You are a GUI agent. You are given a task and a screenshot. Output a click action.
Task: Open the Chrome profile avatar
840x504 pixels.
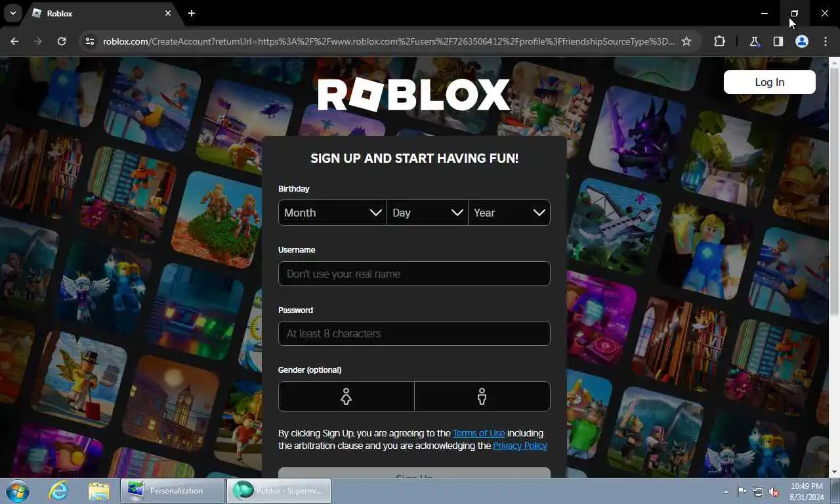tap(802, 41)
